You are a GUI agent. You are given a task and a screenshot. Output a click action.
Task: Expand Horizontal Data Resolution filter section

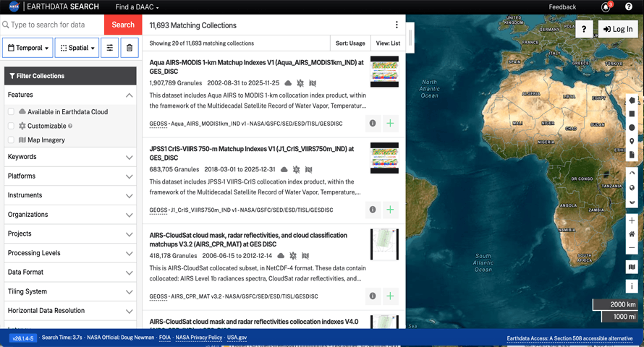click(70, 311)
